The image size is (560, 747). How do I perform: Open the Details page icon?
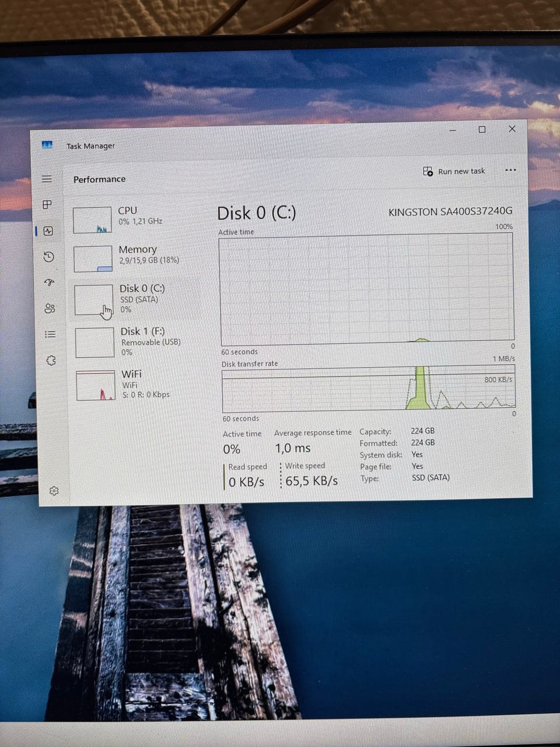click(x=50, y=334)
